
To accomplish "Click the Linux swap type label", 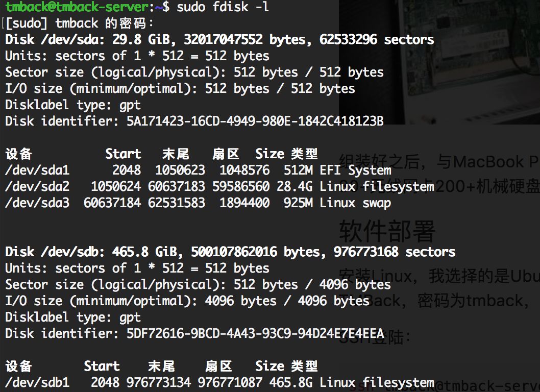I will tap(355, 203).
